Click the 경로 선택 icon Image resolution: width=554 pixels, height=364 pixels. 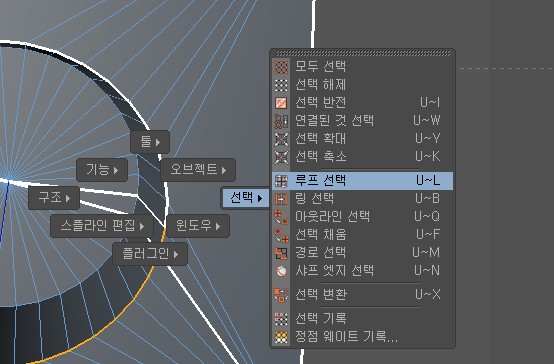pos(281,253)
